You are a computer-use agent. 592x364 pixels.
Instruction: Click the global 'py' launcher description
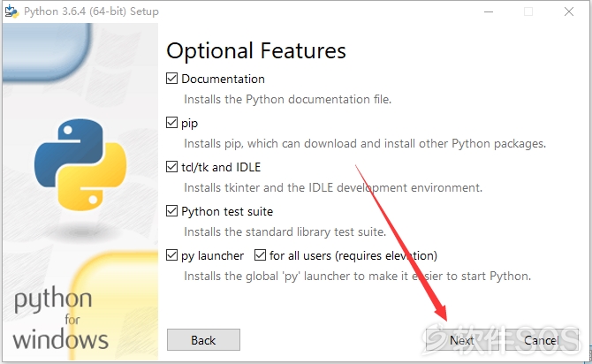357,276
